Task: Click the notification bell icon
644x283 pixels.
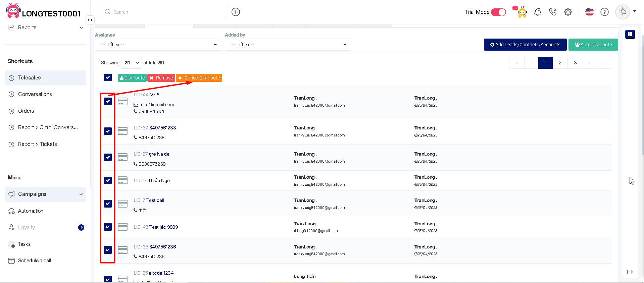Action: pyautogui.click(x=538, y=12)
